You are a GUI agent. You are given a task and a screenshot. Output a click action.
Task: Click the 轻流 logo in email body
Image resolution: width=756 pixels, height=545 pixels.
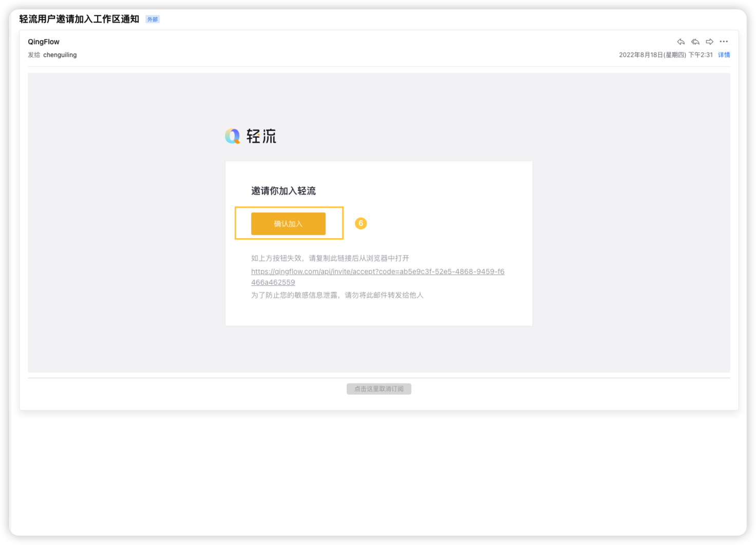(x=251, y=136)
